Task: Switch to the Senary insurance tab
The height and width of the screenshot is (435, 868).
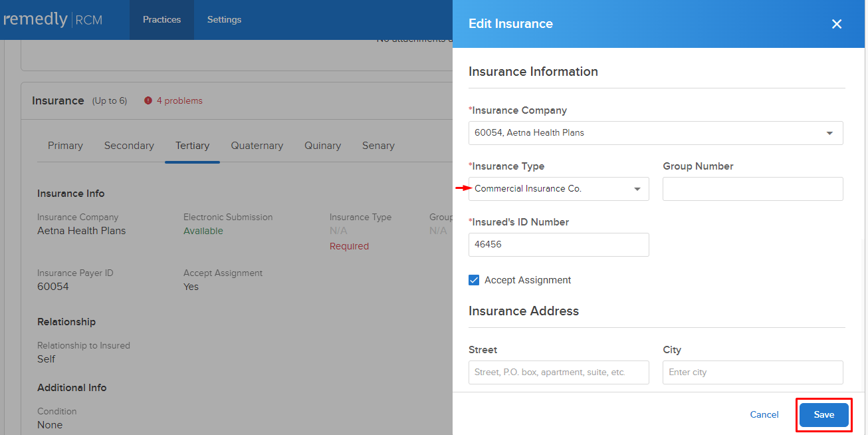Action: [x=378, y=146]
